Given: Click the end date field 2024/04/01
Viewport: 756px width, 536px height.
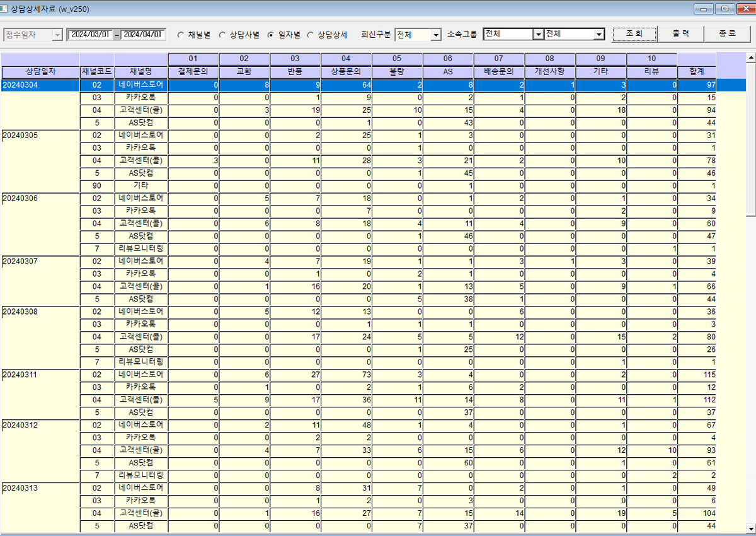Looking at the screenshot, I should click(x=144, y=35).
